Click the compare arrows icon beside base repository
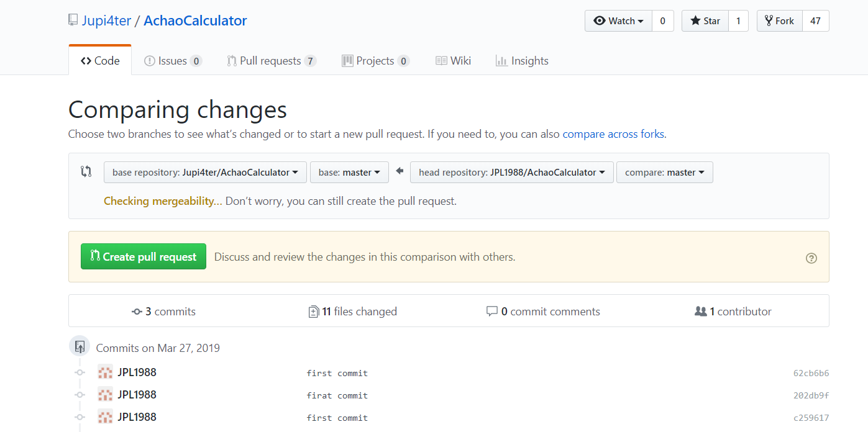The height and width of the screenshot is (432, 868). (x=86, y=172)
